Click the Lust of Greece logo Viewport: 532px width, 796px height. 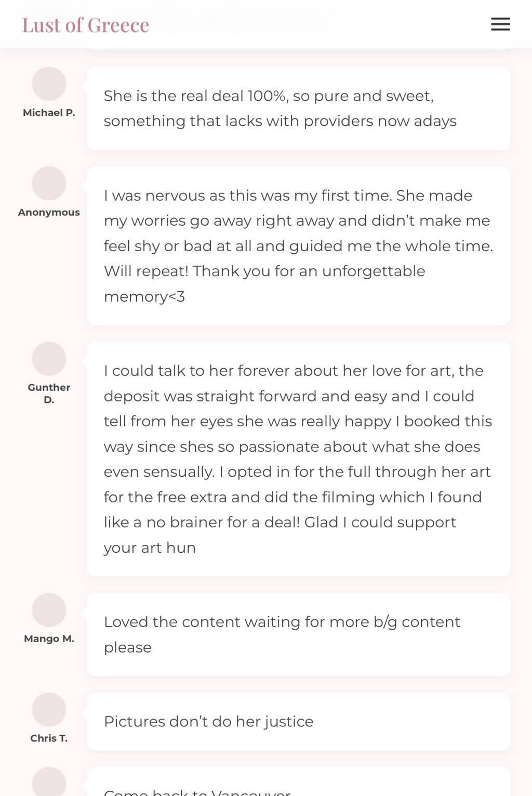(x=86, y=25)
